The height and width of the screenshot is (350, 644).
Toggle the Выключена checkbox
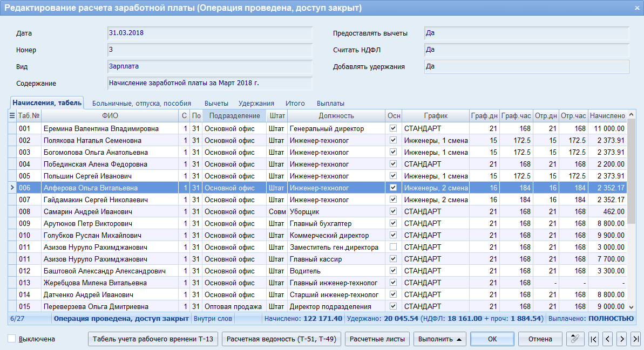point(12,339)
